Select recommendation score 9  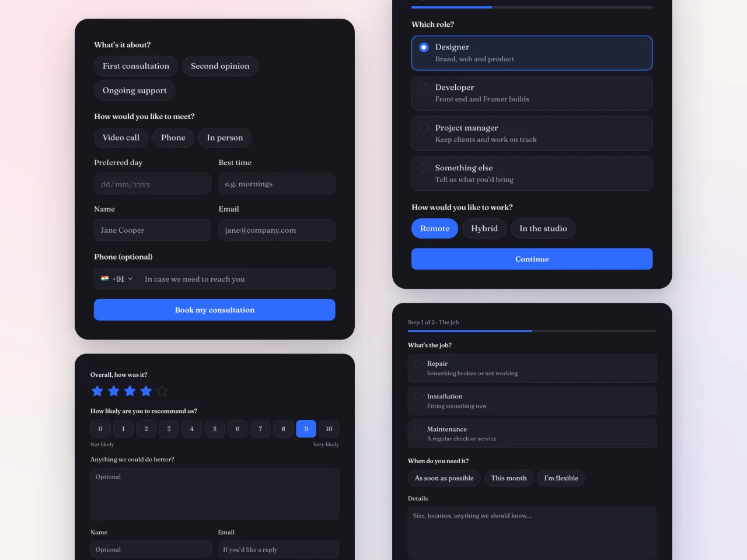tap(306, 429)
